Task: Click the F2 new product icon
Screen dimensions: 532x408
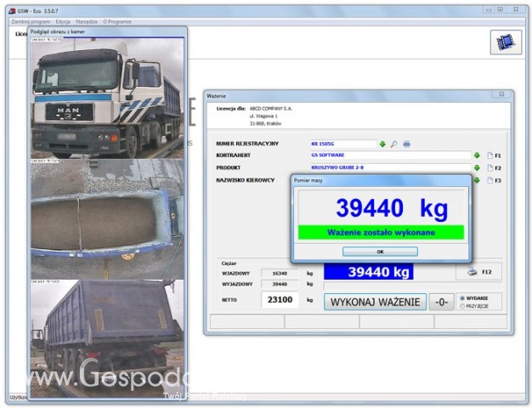Action: tap(490, 168)
